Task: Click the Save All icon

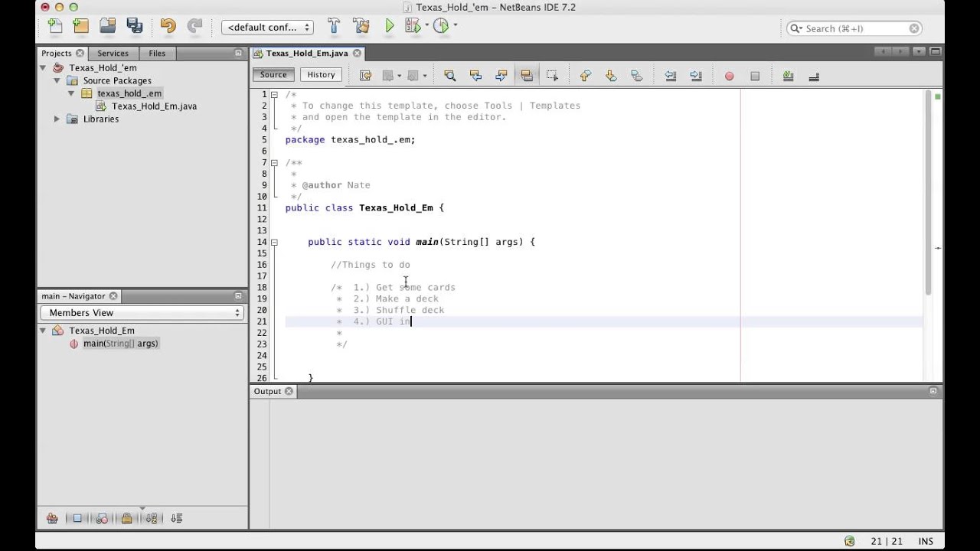Action: [135, 26]
